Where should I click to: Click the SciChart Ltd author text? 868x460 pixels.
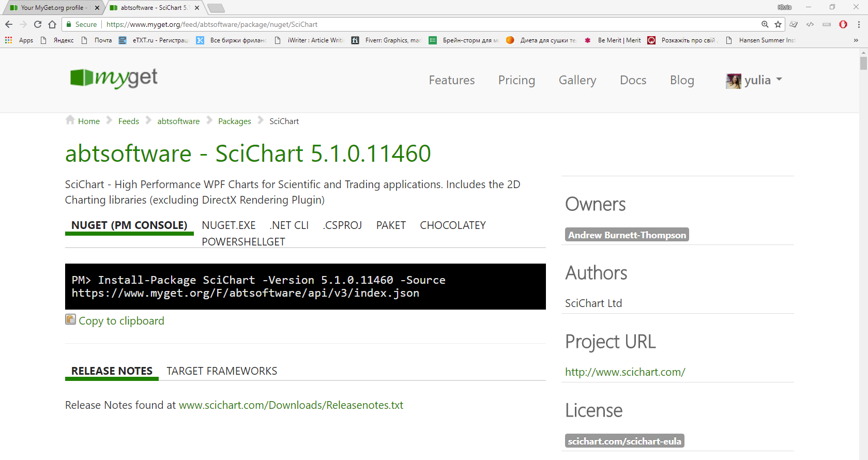(x=593, y=303)
